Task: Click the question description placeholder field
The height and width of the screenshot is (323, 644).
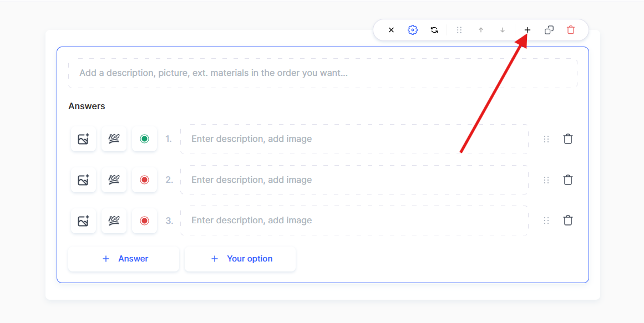Action: [322, 73]
